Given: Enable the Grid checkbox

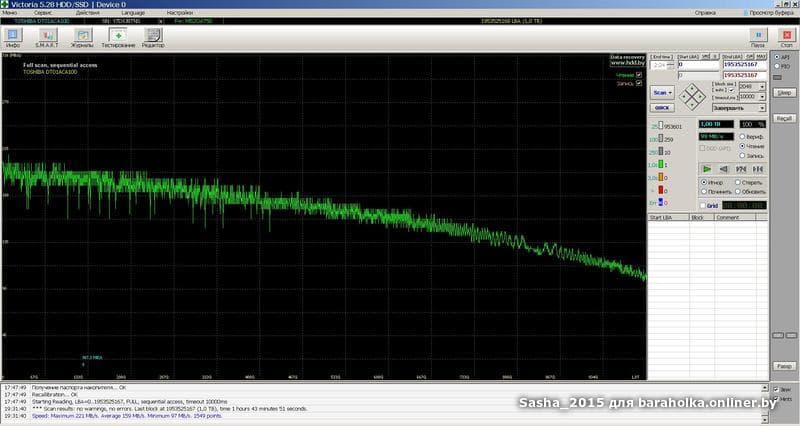Looking at the screenshot, I should [x=703, y=206].
